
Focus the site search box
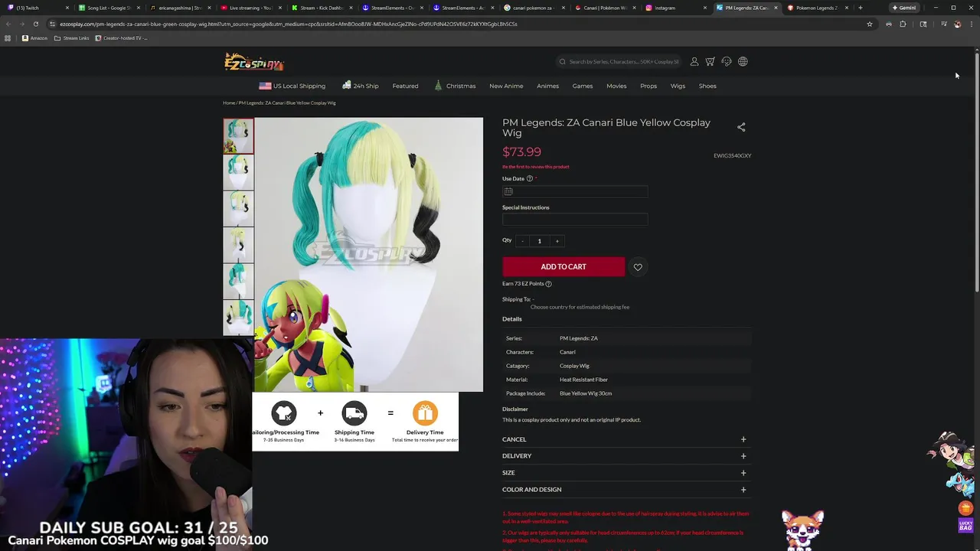[619, 61]
